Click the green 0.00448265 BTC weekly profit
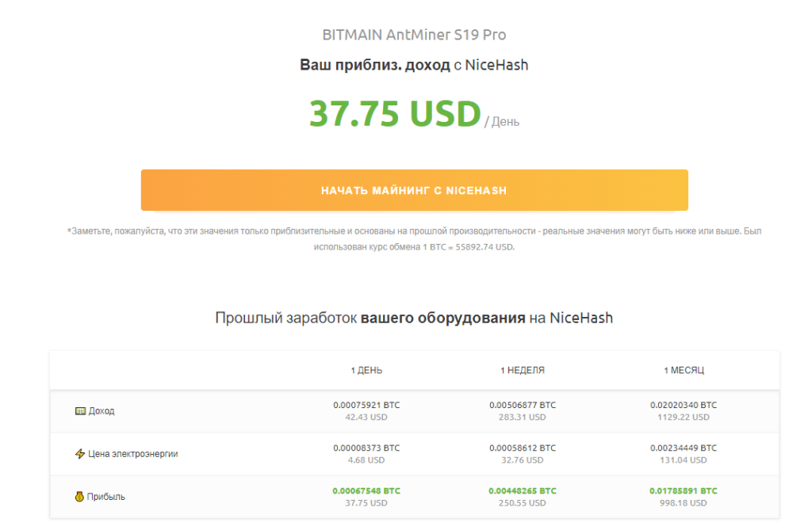 pos(523,490)
